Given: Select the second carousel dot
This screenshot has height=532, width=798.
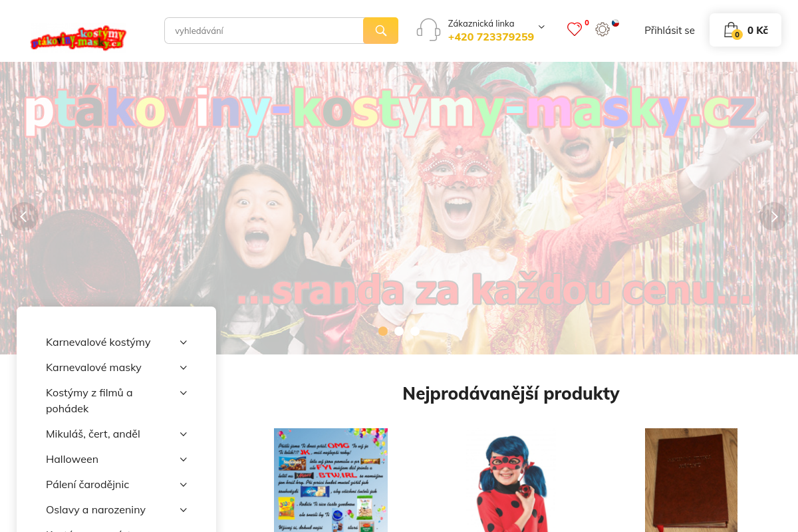Looking at the screenshot, I should [399, 331].
